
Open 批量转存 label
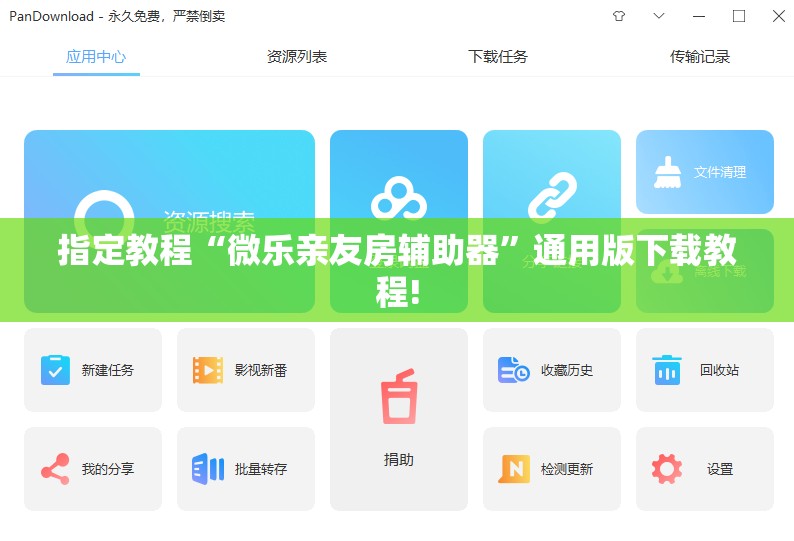261,469
